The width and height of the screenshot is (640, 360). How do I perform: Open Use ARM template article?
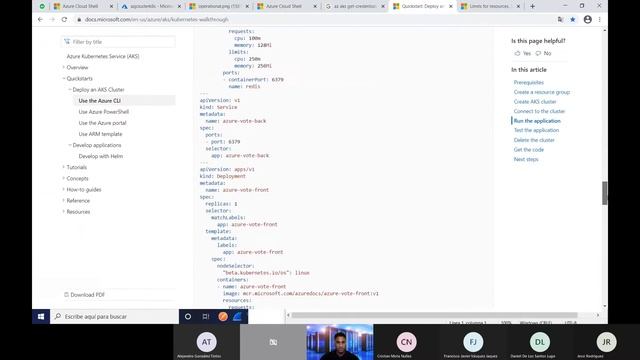pos(100,134)
